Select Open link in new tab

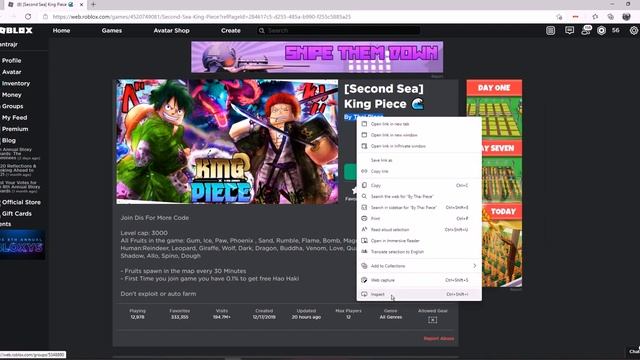419,124
